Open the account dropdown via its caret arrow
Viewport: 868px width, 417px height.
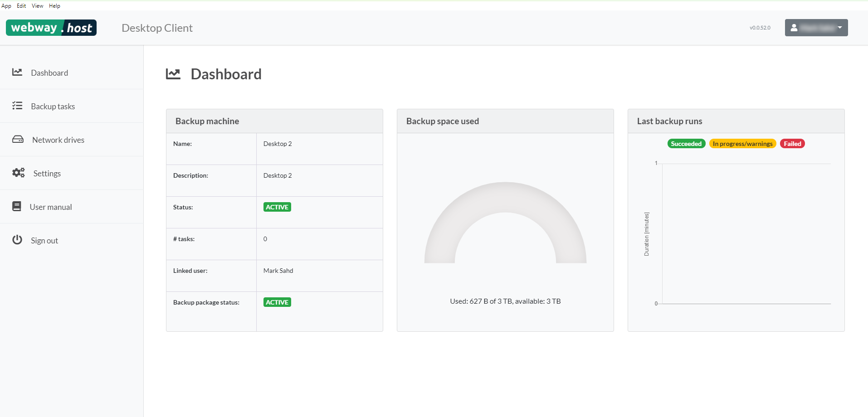840,28
